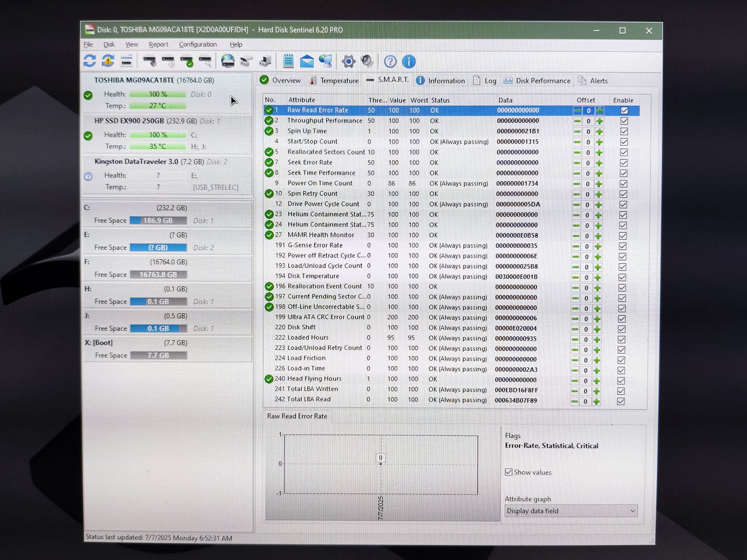Viewport: 747px width, 560px height.
Task: Open the Help menu
Action: (236, 45)
